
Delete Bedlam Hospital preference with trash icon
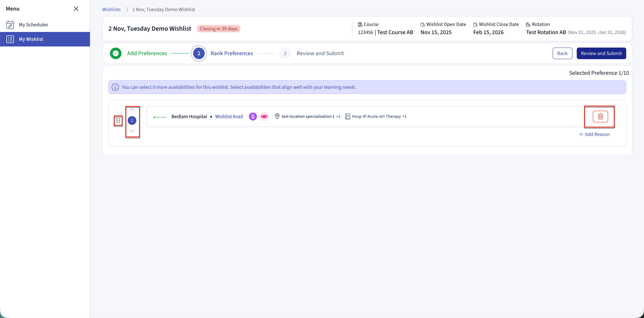tap(600, 117)
